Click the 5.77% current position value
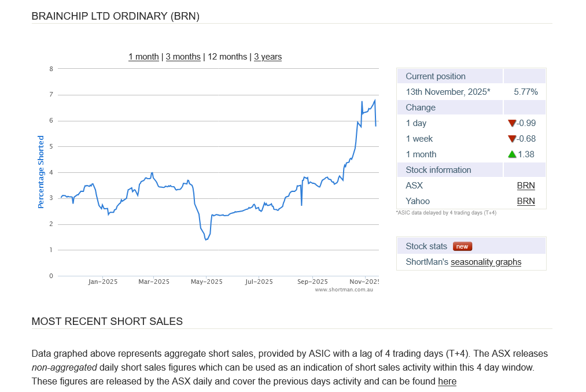 (525, 92)
